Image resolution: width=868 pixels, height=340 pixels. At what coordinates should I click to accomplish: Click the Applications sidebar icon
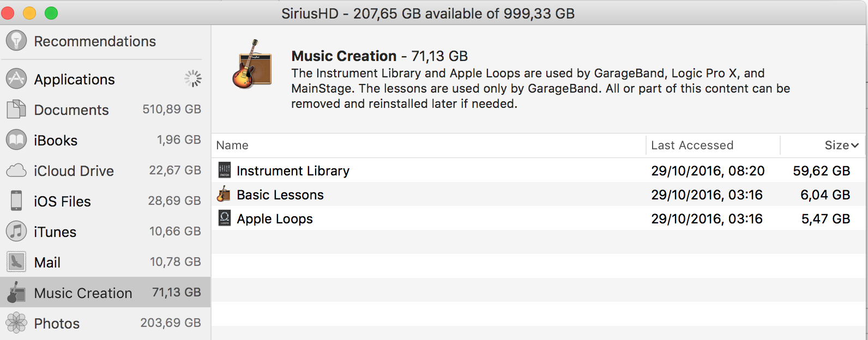16,79
